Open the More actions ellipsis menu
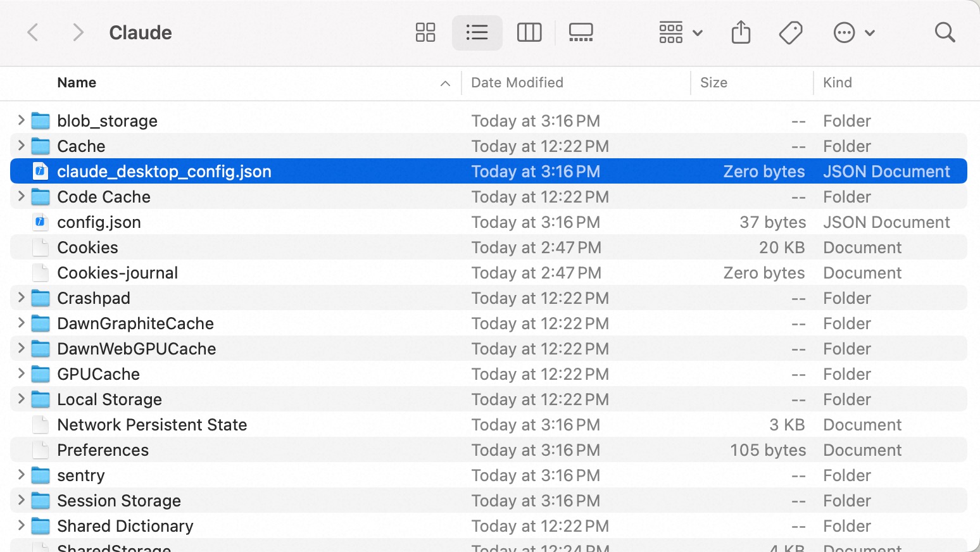The image size is (980, 552). (853, 32)
